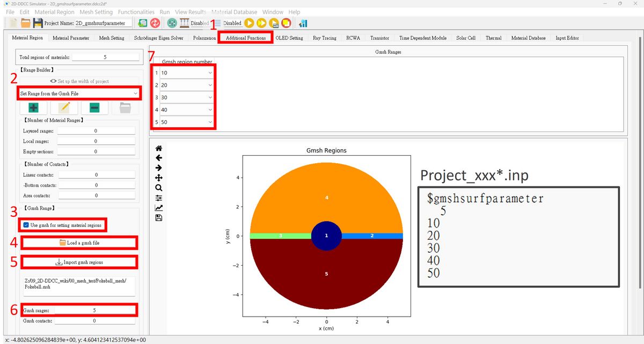This screenshot has width=644, height=344.
Task: Click the Load a gmsh file button
Action: [x=79, y=243]
